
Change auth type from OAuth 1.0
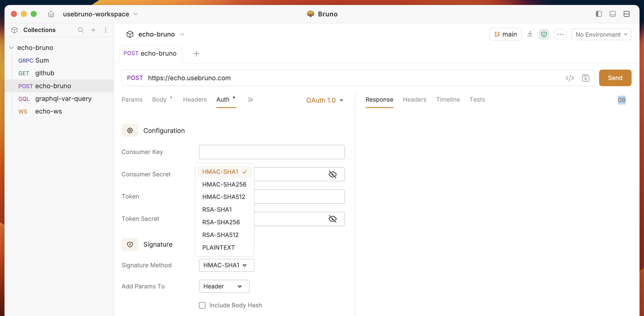click(x=325, y=100)
